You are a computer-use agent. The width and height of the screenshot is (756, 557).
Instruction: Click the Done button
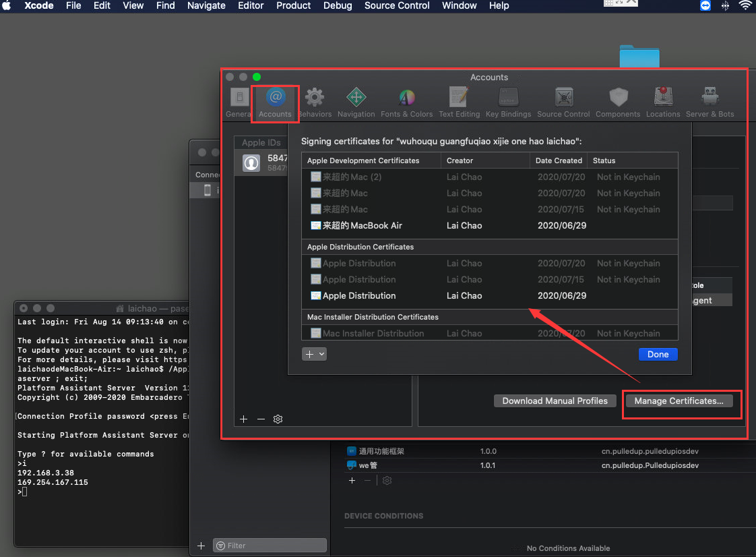658,354
